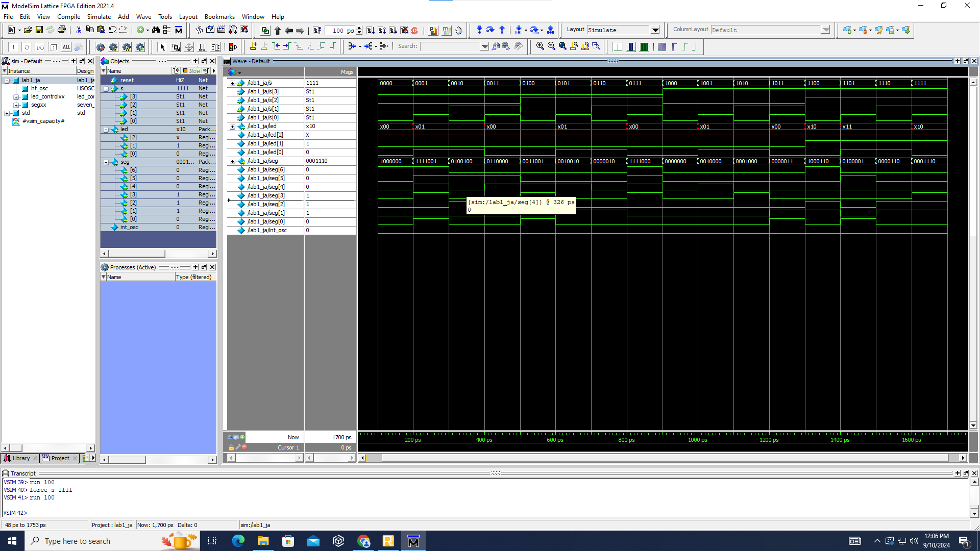The width and height of the screenshot is (980, 551).
Task: Click the Type (filtered) column header
Action: coord(194,277)
